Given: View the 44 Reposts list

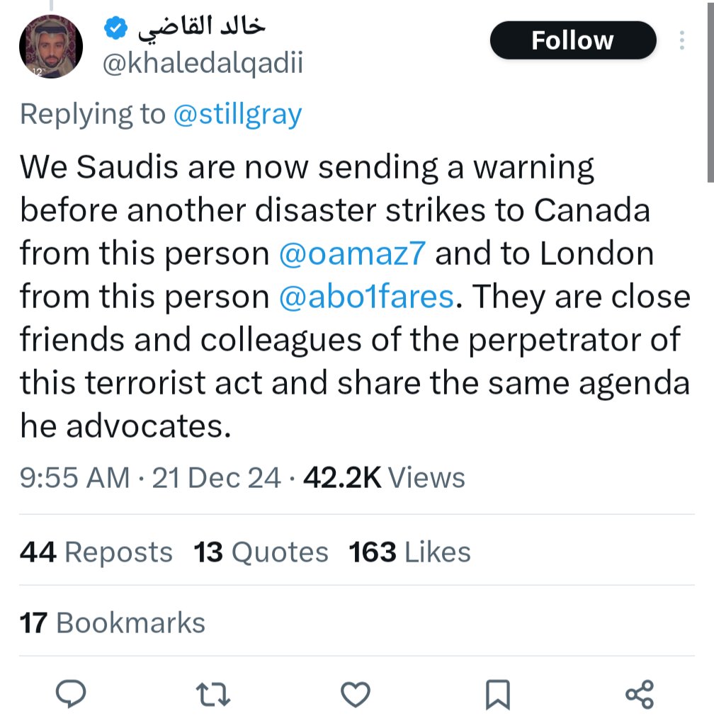Looking at the screenshot, I should pos(96,552).
